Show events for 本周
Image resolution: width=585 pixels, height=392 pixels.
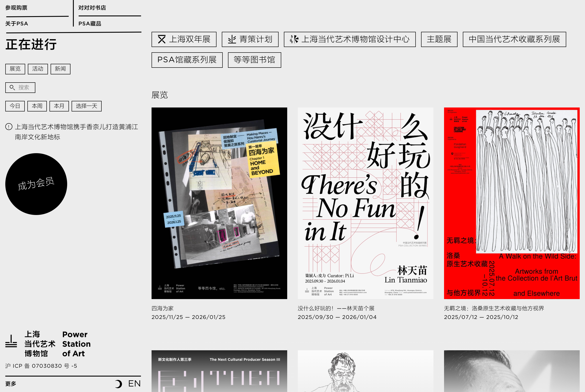[37, 106]
